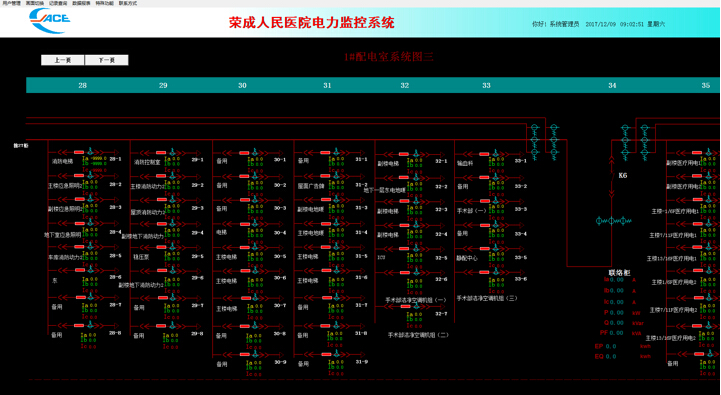Image resolution: width=721 pixels, height=395 pixels.
Task: Click the red breaker on circuit 33-1
Action: point(484,154)
